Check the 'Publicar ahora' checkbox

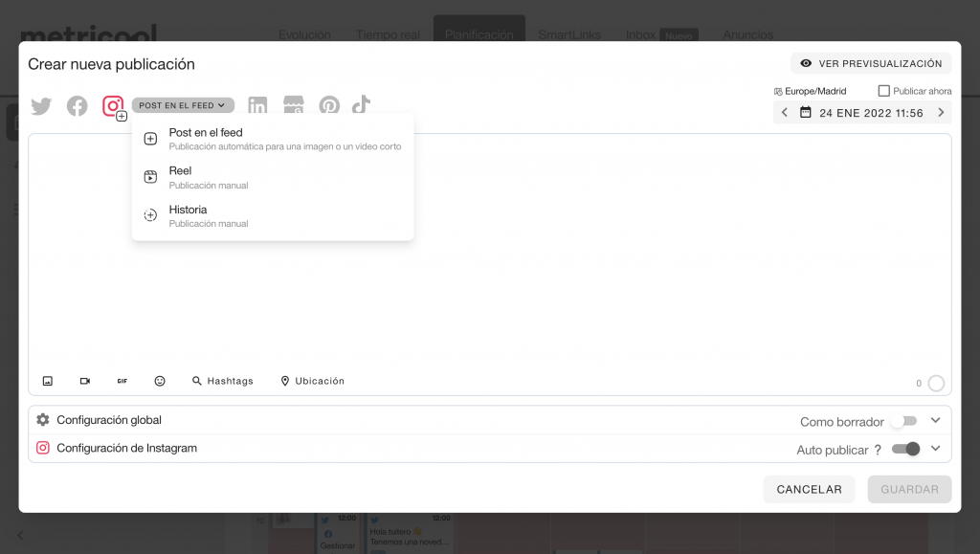coord(883,91)
